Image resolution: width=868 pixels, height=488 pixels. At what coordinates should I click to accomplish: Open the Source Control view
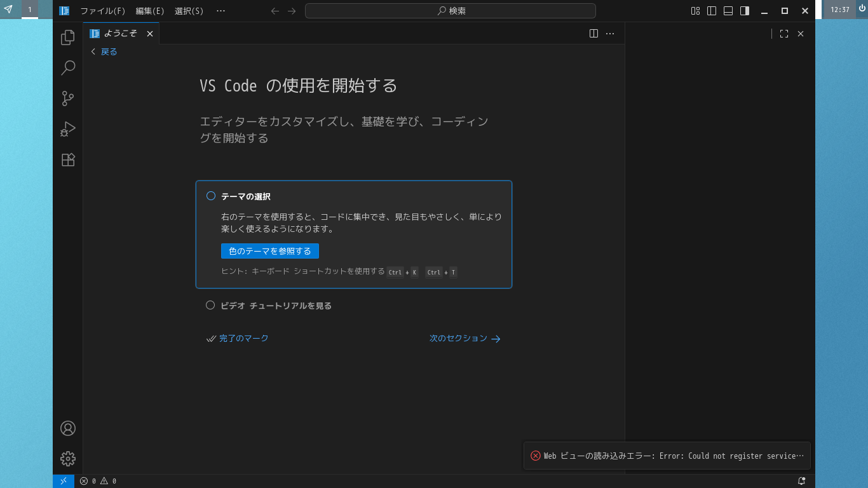coord(68,98)
